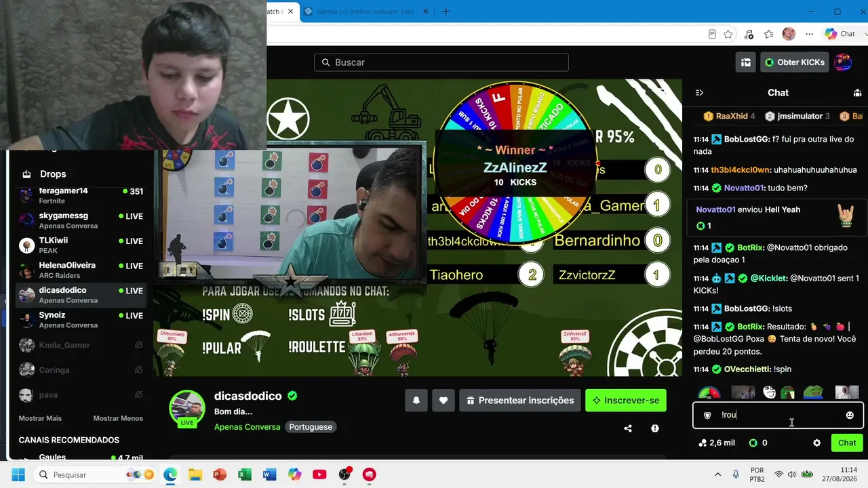868x488 pixels.
Task: Click the Edge reader view icon
Action: point(712,34)
